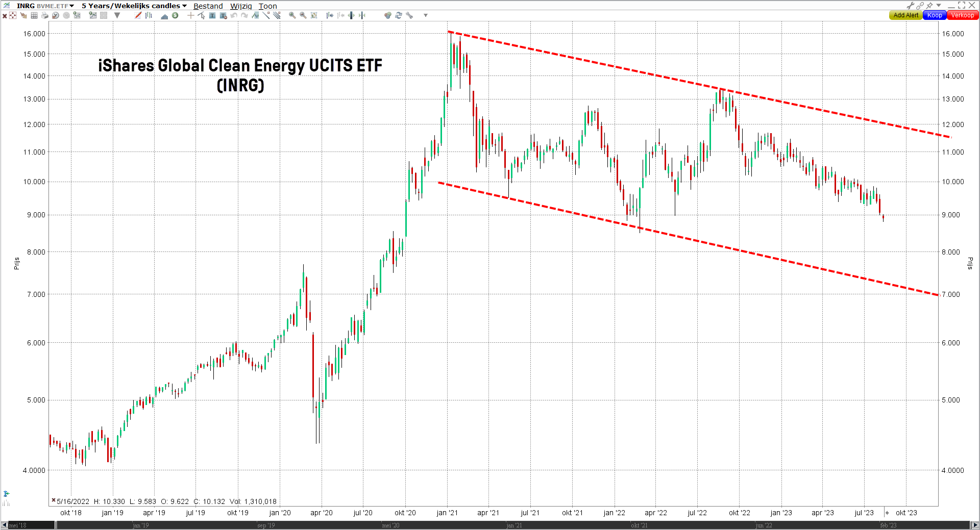Open the title bar dropdown arrow
This screenshot has width=980, height=530.
(939, 6)
